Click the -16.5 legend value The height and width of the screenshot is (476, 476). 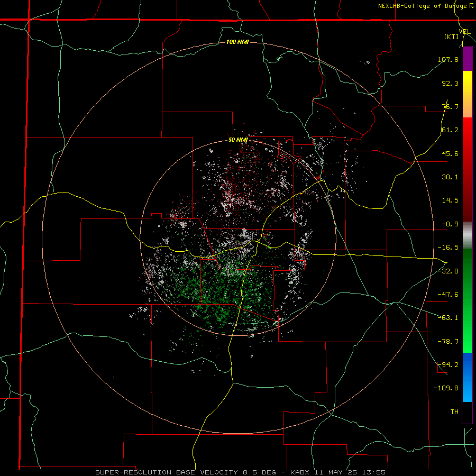coord(448,248)
